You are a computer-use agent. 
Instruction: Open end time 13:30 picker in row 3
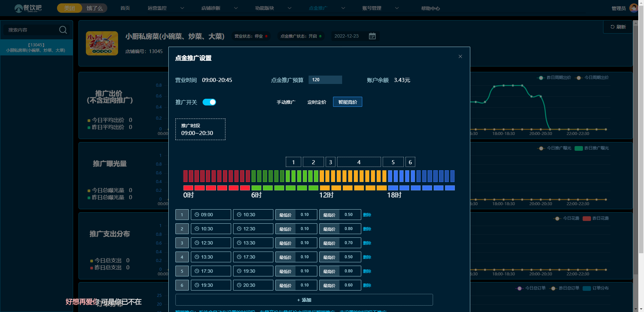pyautogui.click(x=253, y=243)
